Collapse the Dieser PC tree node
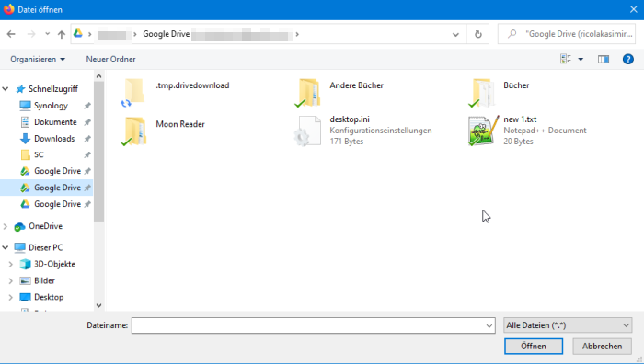 point(6,247)
